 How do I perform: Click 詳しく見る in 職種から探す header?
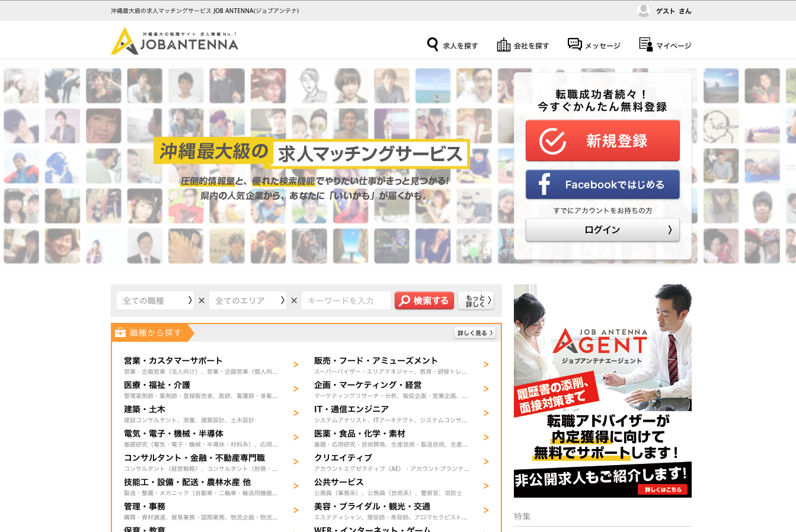coord(474,333)
